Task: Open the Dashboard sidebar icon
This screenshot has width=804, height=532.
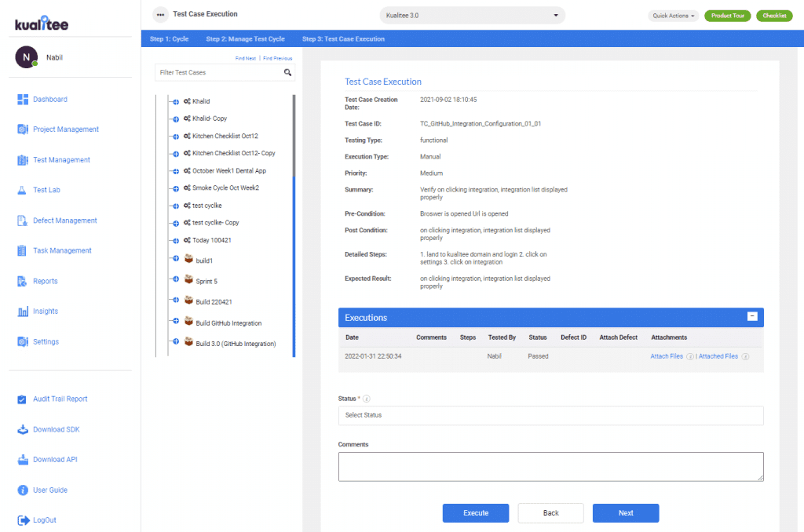Action: click(x=23, y=100)
